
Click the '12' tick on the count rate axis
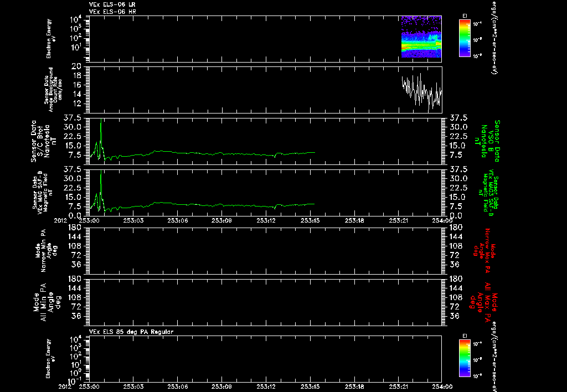pyautogui.click(x=76, y=104)
